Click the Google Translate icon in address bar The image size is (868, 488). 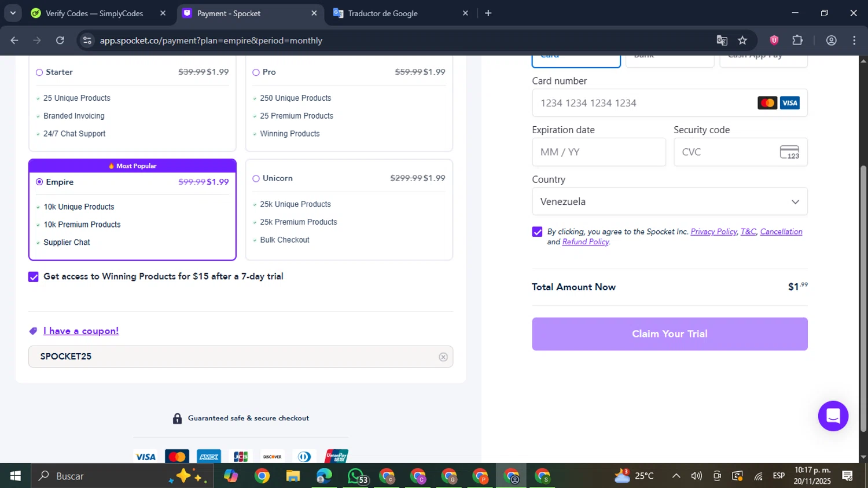(722, 41)
